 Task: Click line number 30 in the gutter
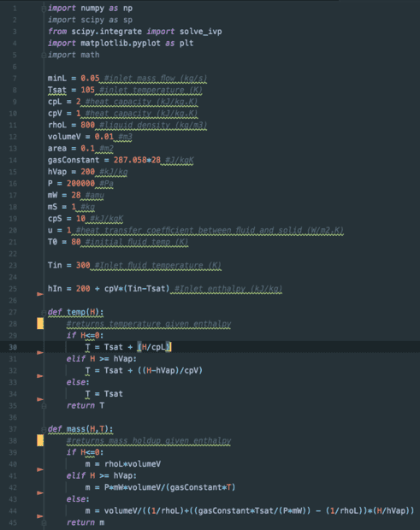[x=13, y=347]
